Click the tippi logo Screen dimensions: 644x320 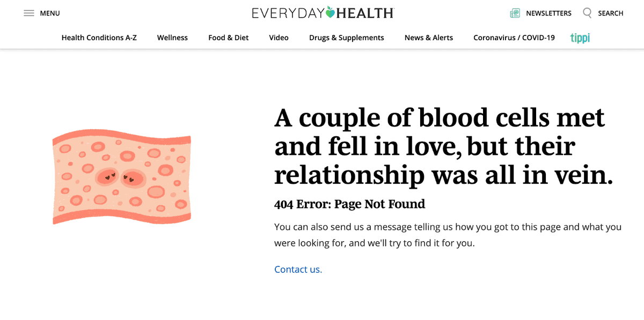[x=580, y=38]
